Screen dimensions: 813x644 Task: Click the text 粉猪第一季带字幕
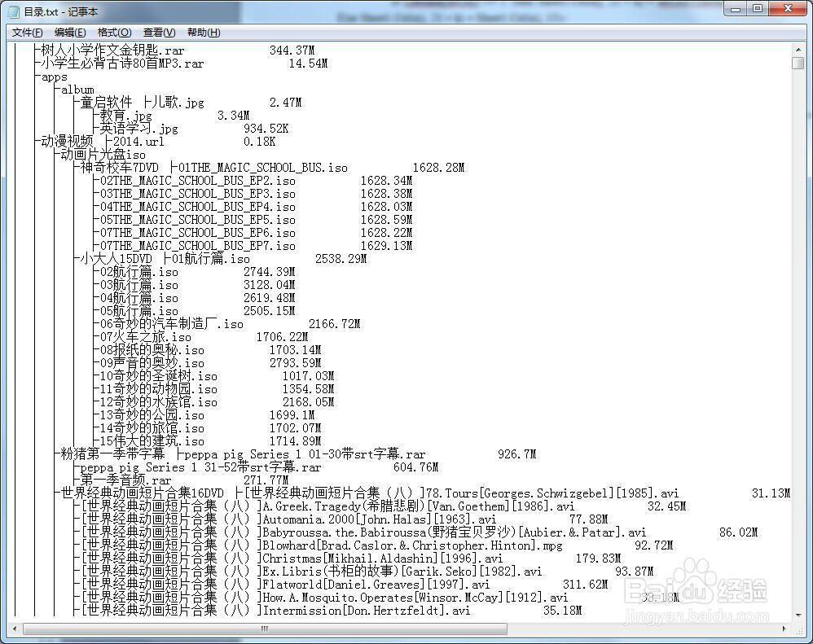tap(112, 453)
